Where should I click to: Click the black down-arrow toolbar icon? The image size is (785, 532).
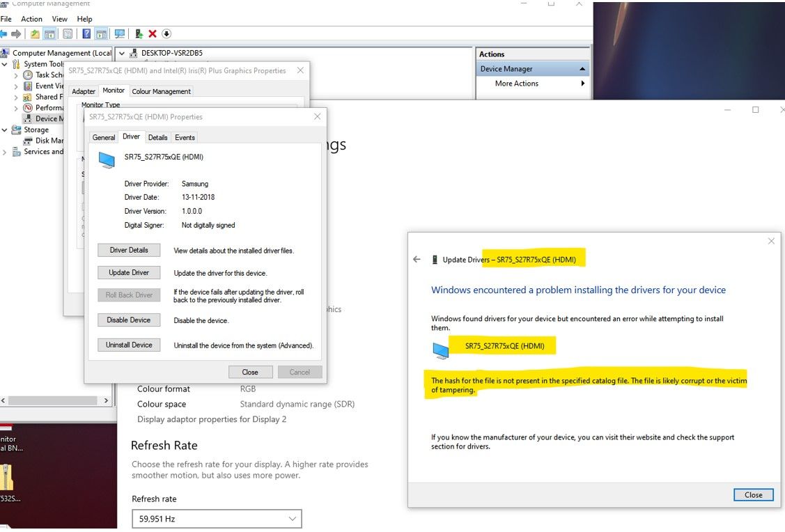(166, 33)
